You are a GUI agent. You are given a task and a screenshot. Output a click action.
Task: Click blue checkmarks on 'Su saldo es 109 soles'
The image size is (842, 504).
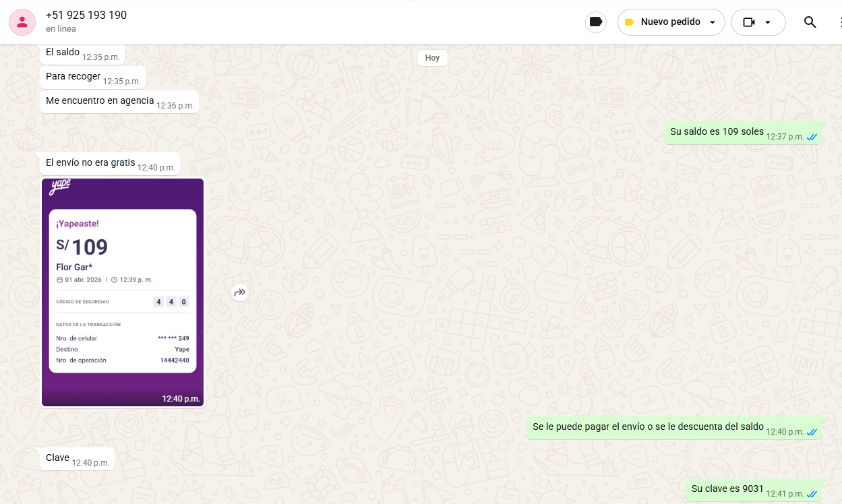pyautogui.click(x=812, y=137)
